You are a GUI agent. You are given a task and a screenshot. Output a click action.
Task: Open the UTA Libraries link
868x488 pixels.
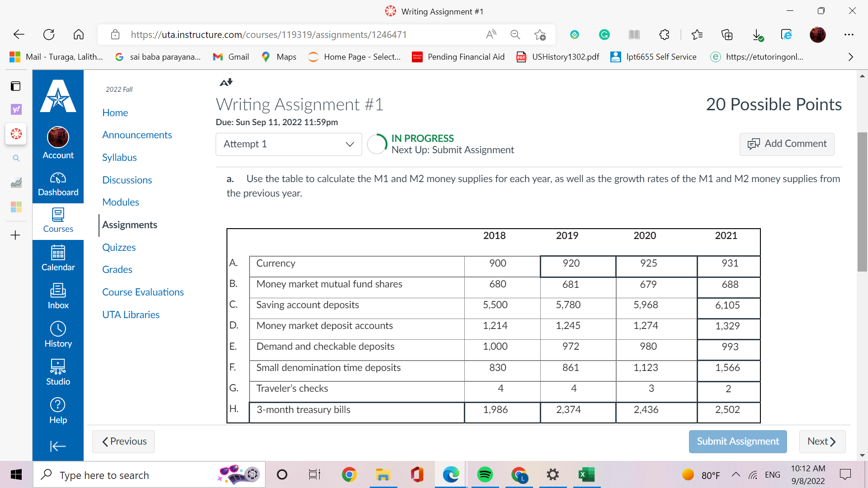(131, 314)
